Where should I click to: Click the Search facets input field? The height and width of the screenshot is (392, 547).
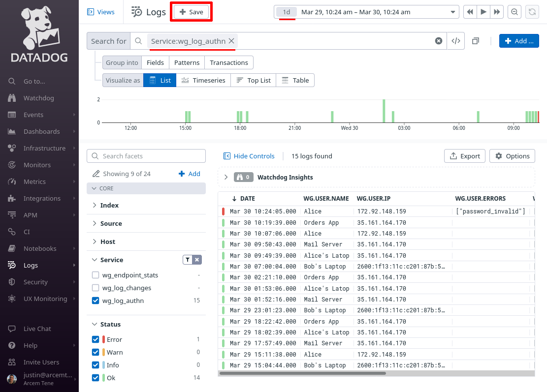click(146, 156)
